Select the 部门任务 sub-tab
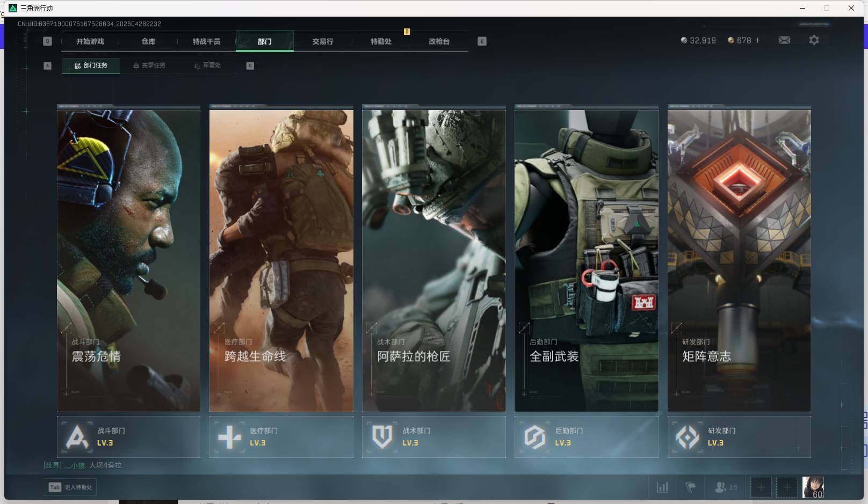Viewport: 868px width, 504px height. click(91, 65)
